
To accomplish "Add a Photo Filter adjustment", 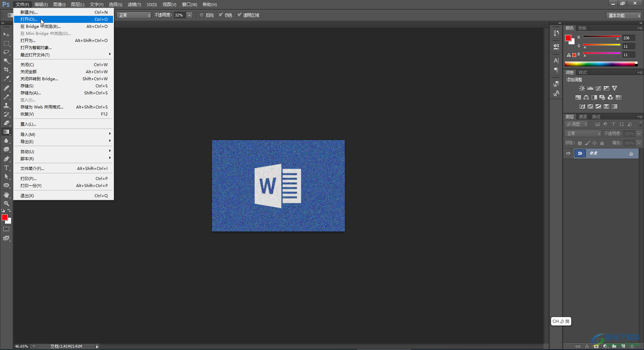I will (602, 97).
